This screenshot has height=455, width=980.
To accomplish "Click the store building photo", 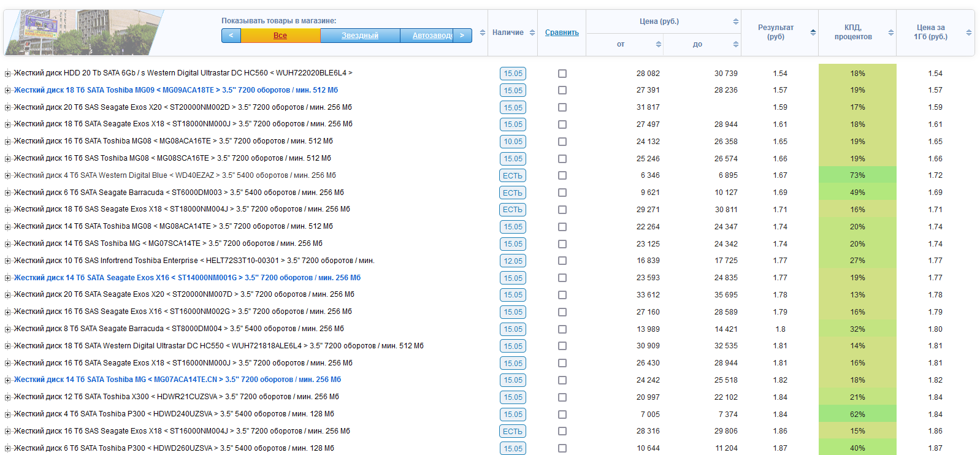I will tap(84, 32).
